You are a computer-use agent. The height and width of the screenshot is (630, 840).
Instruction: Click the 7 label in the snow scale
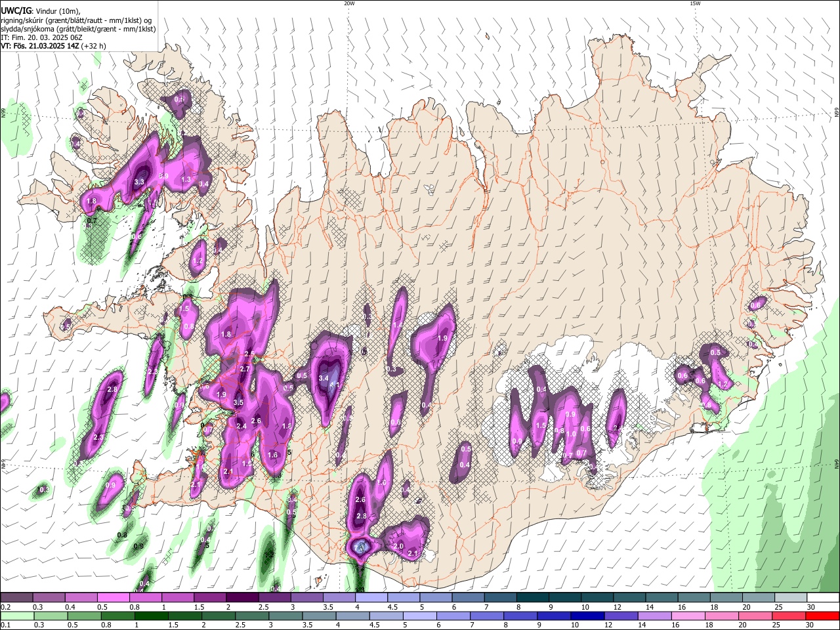[486, 607]
